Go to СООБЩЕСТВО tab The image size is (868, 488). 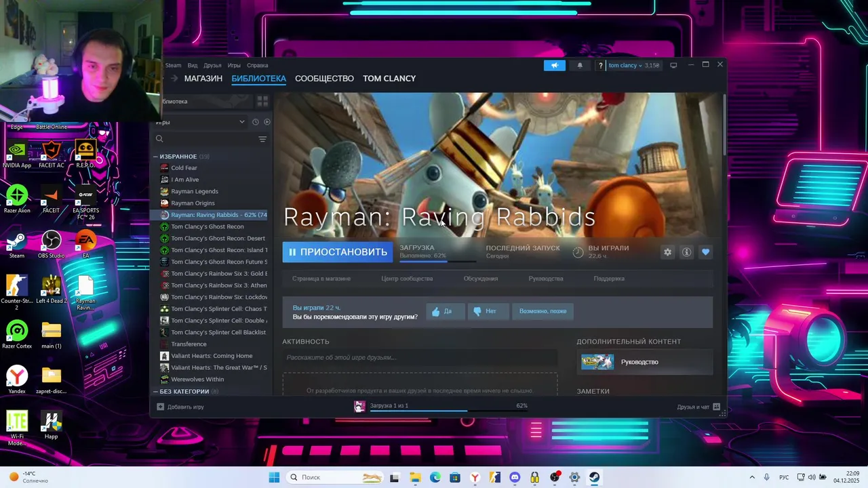coord(324,79)
